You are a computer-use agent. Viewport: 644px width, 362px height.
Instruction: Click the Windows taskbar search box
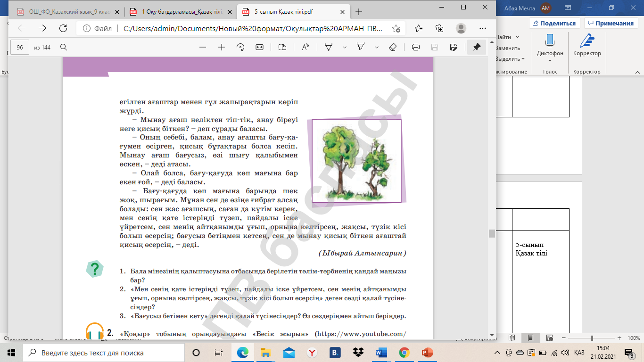(x=105, y=353)
